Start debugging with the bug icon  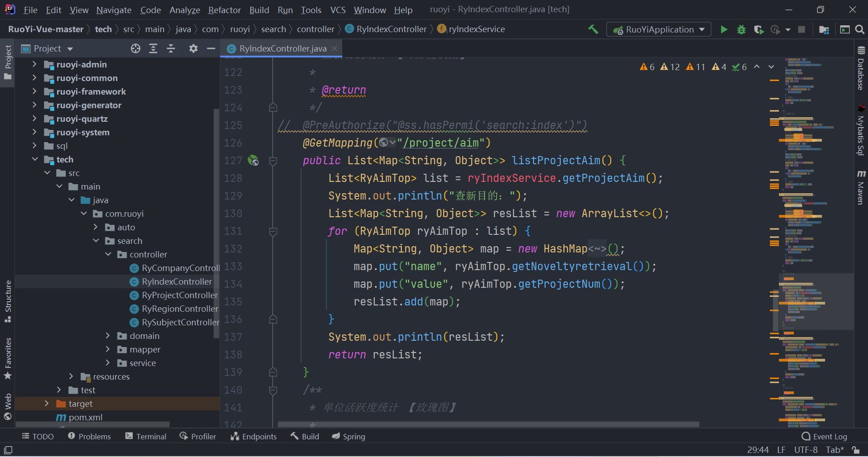[x=741, y=29]
